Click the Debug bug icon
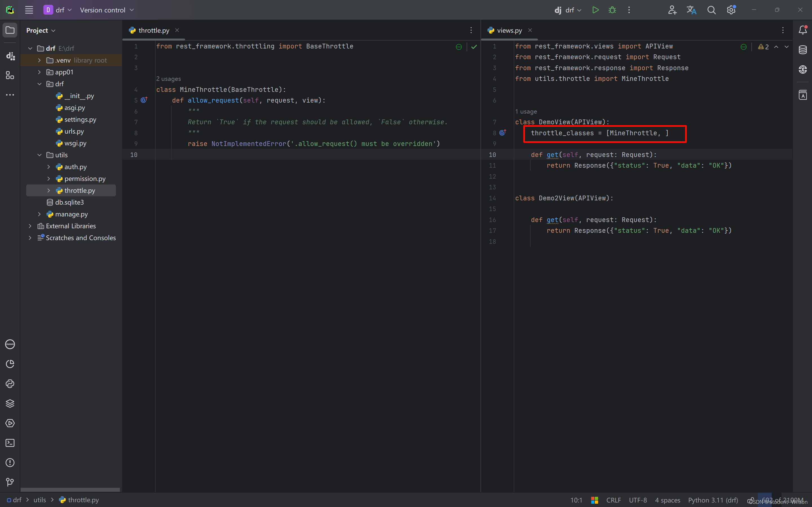The image size is (812, 507). [x=612, y=10]
